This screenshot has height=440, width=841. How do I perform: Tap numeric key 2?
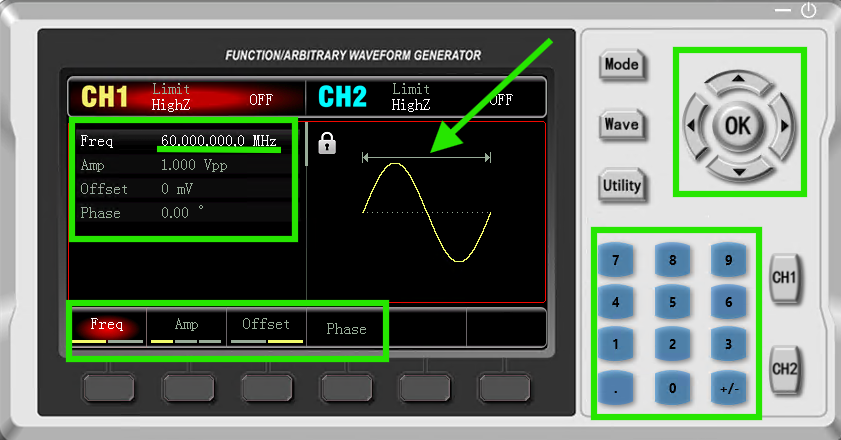[672, 344]
